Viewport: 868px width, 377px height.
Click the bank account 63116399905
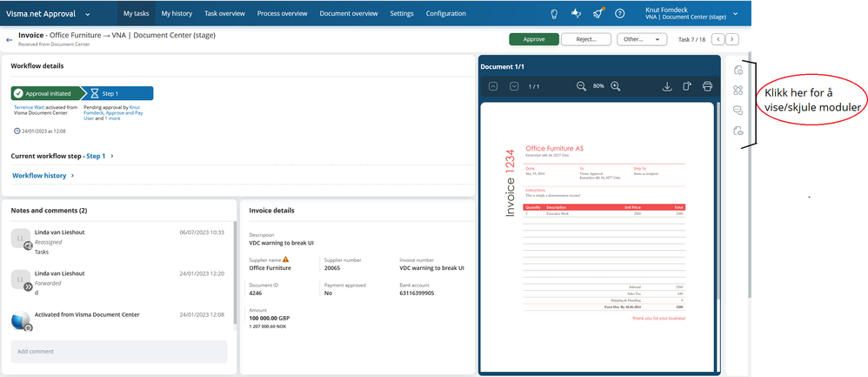417,293
